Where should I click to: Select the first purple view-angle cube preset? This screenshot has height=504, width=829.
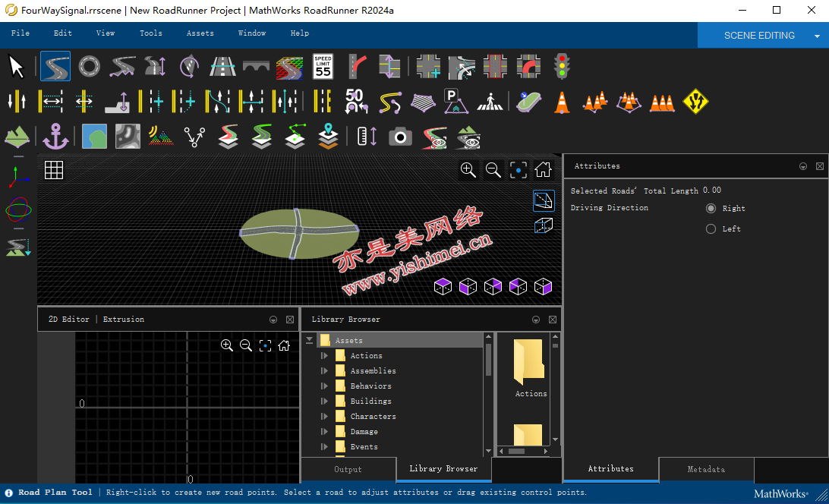(x=443, y=287)
